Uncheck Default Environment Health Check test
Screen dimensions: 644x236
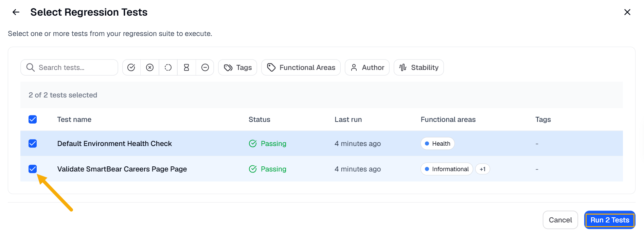[33, 144]
